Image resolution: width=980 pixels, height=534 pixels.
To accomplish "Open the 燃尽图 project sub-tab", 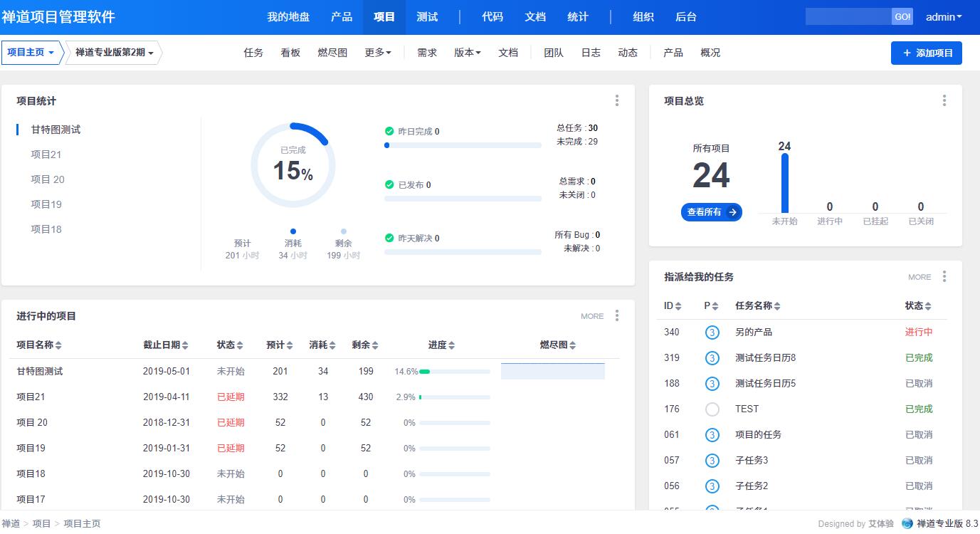I will tap(332, 53).
